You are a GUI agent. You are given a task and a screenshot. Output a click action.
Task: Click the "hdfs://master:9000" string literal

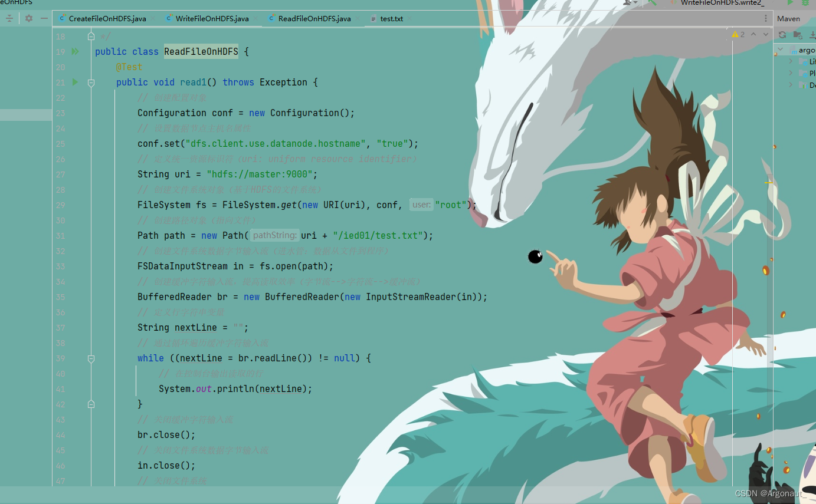(x=260, y=174)
